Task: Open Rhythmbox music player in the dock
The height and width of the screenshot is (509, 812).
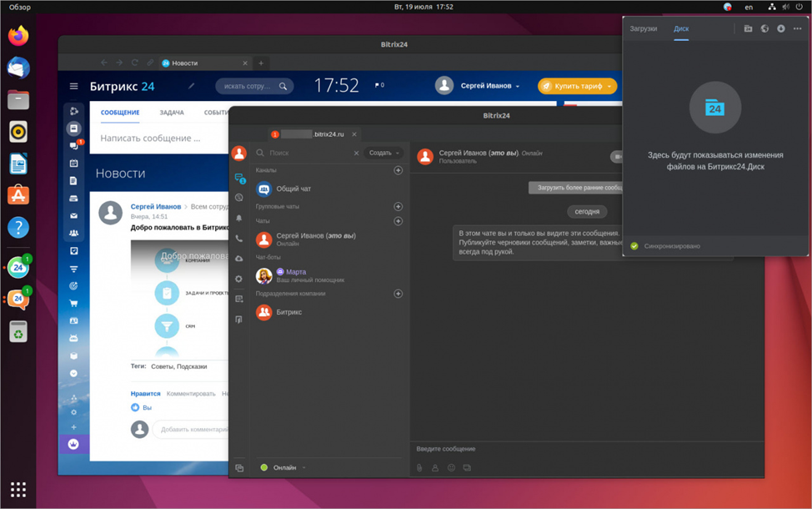Action: (x=18, y=132)
